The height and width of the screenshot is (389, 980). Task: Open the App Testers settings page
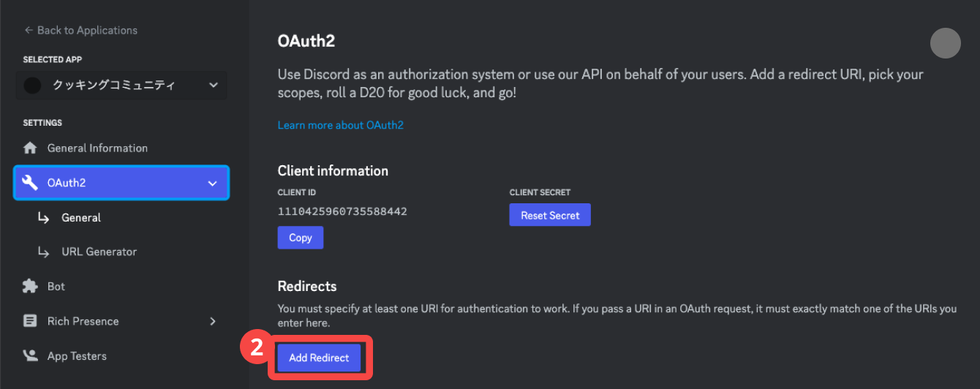point(77,356)
